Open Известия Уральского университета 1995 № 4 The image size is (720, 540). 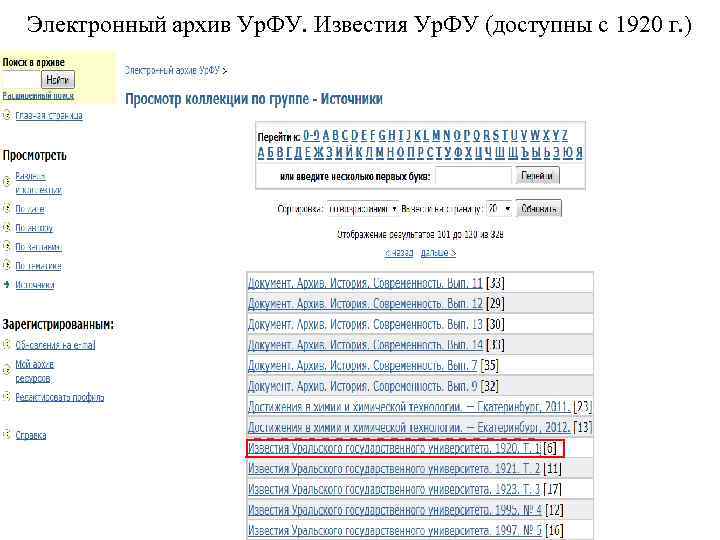[395, 510]
